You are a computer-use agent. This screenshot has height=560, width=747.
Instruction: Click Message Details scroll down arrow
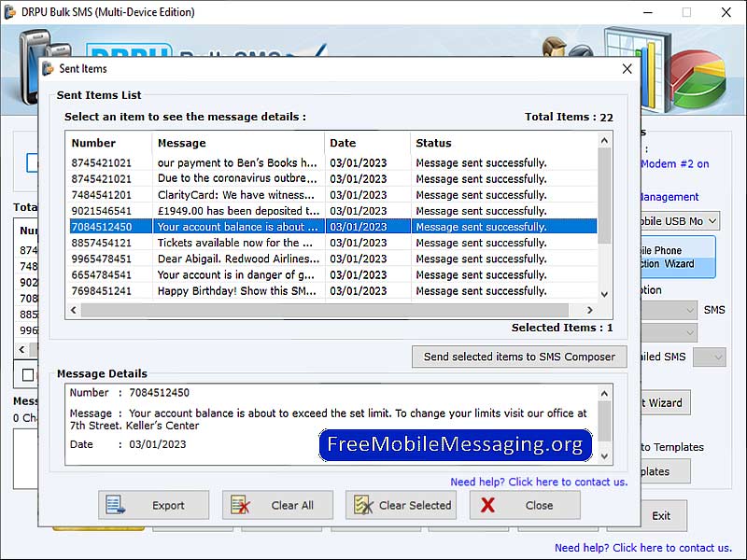(x=604, y=456)
